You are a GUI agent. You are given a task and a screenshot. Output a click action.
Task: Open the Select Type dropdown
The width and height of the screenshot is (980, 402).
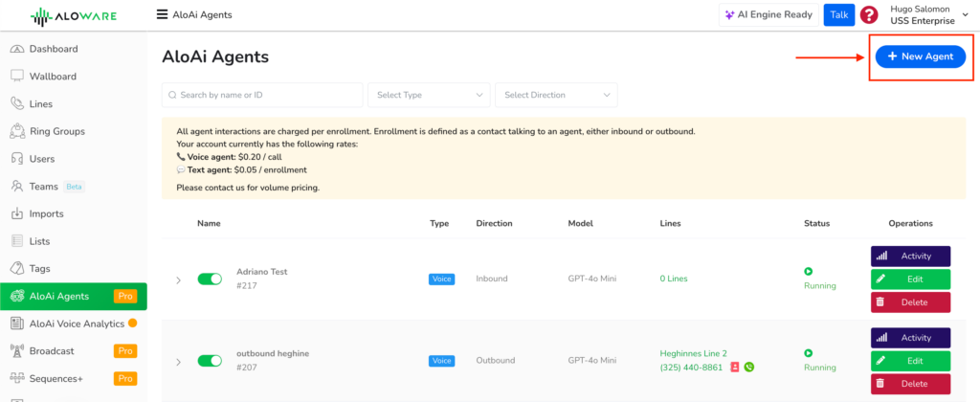tap(430, 95)
